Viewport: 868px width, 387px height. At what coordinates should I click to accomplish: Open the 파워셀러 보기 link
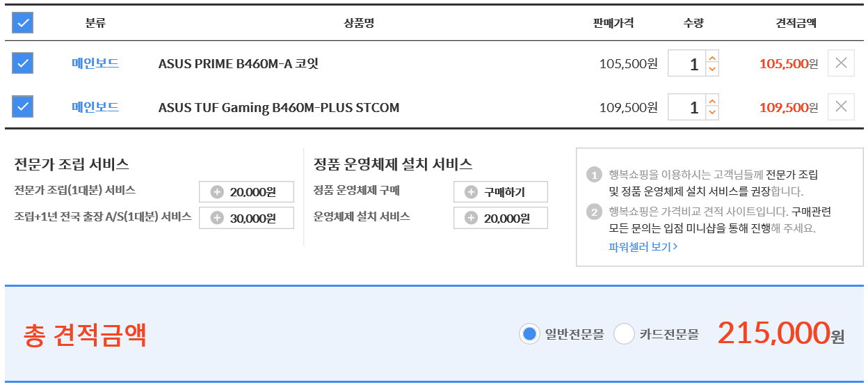click(x=643, y=246)
